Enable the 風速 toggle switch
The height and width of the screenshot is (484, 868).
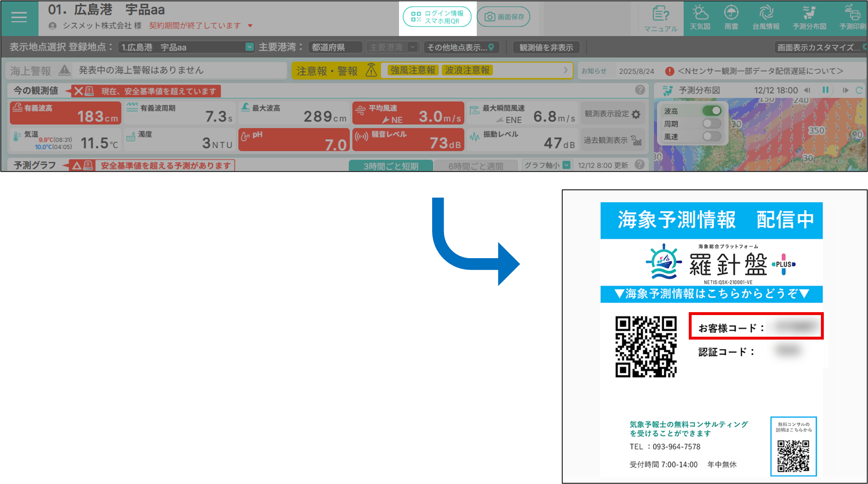(x=712, y=136)
